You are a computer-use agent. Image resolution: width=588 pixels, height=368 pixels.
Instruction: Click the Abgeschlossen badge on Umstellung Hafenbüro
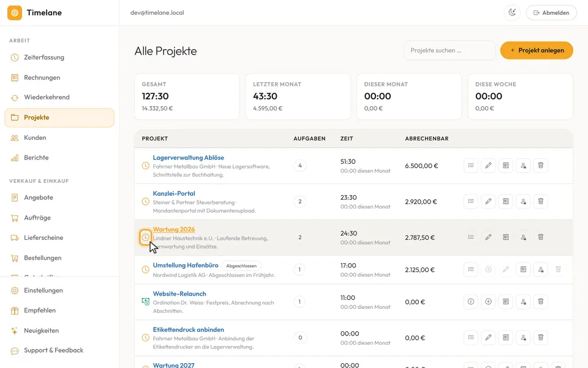(x=241, y=266)
